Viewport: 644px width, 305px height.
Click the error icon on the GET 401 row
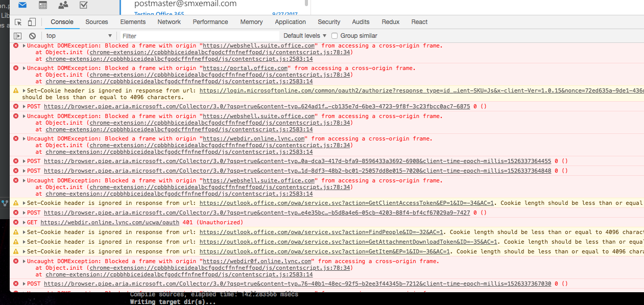(x=16, y=223)
